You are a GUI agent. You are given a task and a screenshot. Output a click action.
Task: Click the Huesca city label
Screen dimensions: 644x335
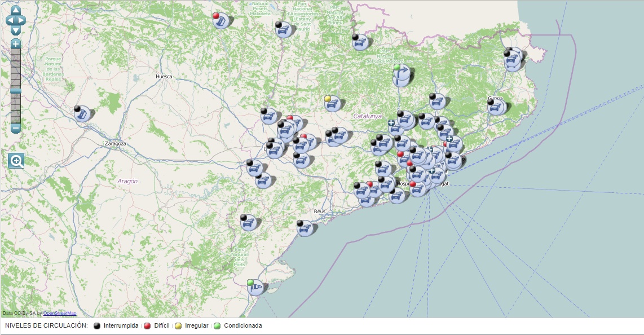pyautogui.click(x=164, y=77)
